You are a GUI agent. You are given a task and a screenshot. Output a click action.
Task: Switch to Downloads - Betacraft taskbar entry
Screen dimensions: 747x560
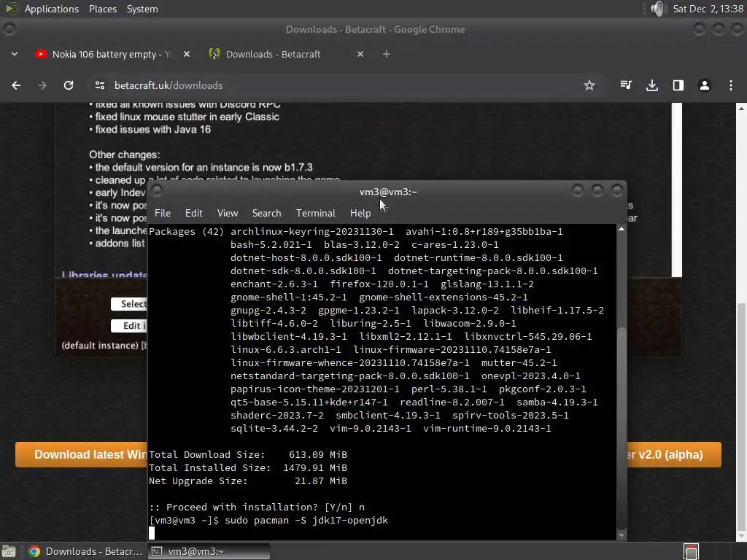click(x=86, y=551)
